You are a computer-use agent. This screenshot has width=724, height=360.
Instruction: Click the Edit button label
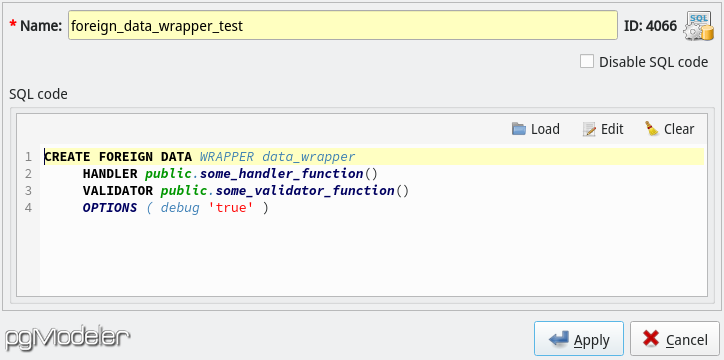pyautogui.click(x=612, y=129)
